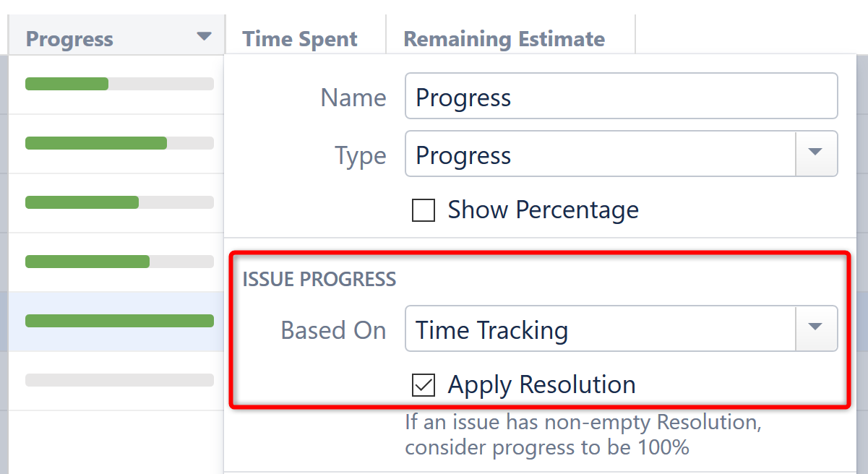Click the ISSUE PROGRESS section label
The width and height of the screenshot is (868, 474).
[x=320, y=279]
